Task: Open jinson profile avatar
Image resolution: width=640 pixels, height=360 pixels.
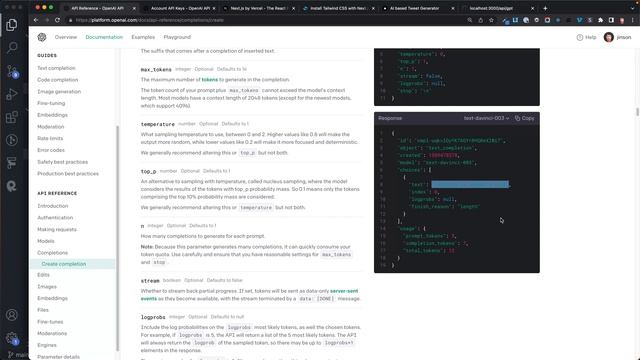Action: pos(609,37)
